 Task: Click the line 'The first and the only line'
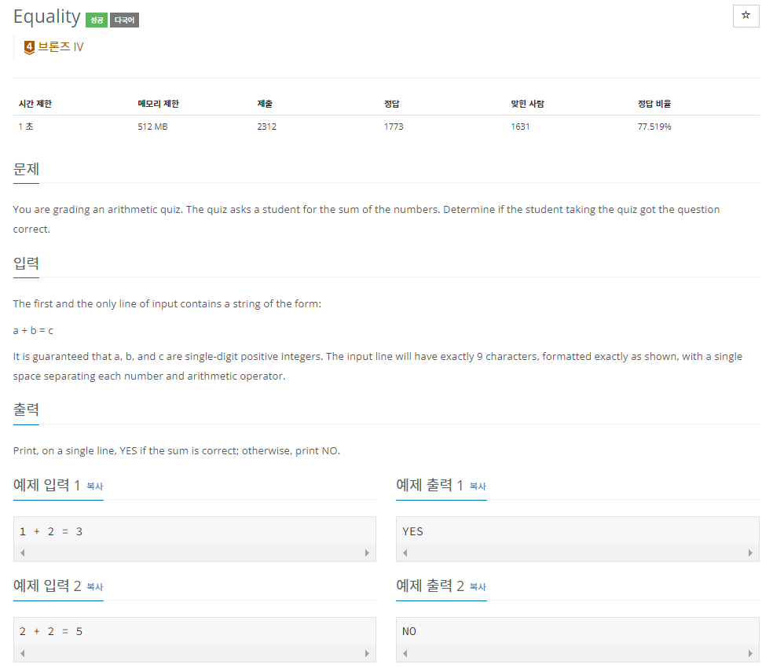pyautogui.click(x=167, y=303)
